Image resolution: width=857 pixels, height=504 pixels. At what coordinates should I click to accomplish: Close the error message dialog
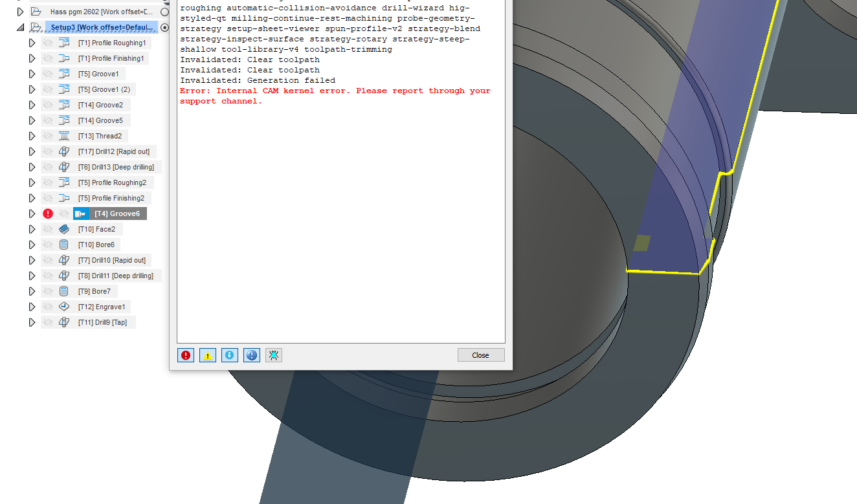point(481,355)
